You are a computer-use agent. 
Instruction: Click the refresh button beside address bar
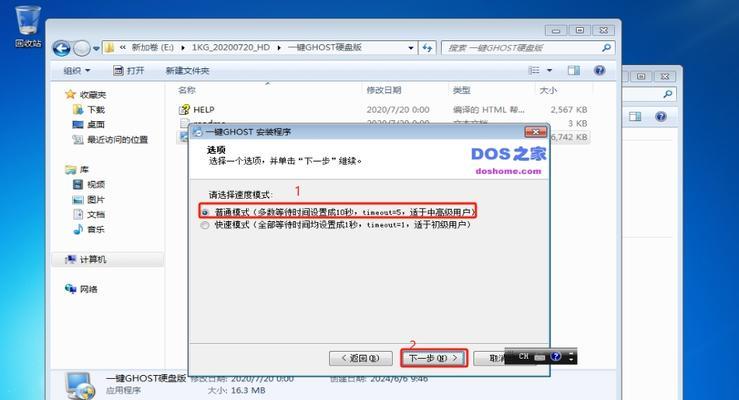(x=427, y=48)
